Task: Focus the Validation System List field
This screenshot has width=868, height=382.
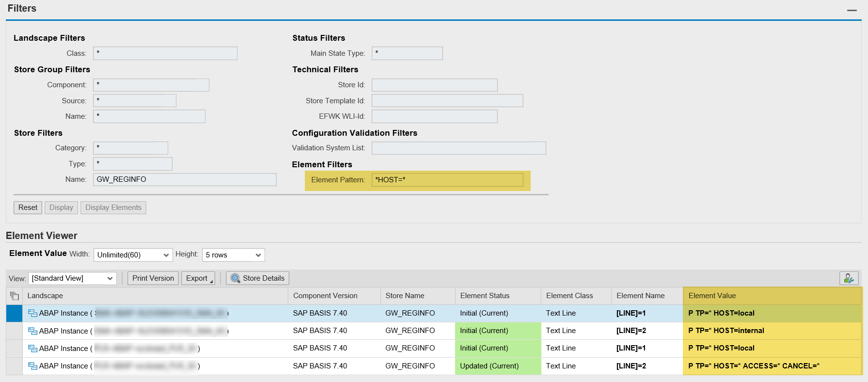Action: pos(459,148)
